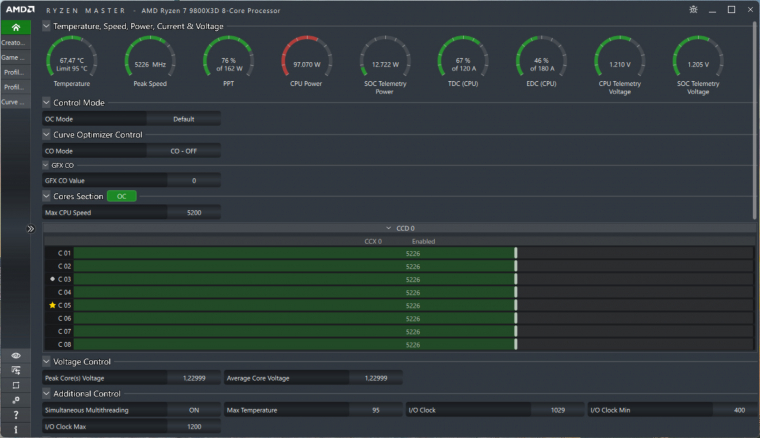Edit the I/O Clock 1029 field
Viewport: 760px width, 438px height.
coord(557,410)
